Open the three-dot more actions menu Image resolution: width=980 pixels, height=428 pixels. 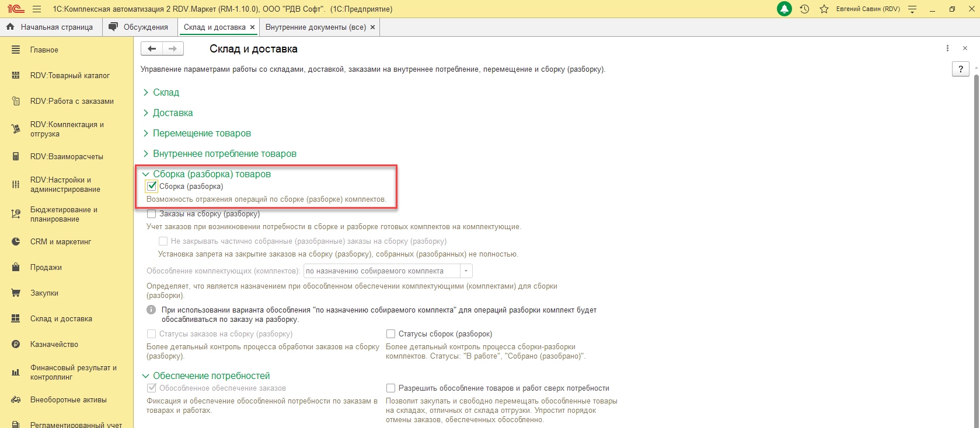pos(947,48)
